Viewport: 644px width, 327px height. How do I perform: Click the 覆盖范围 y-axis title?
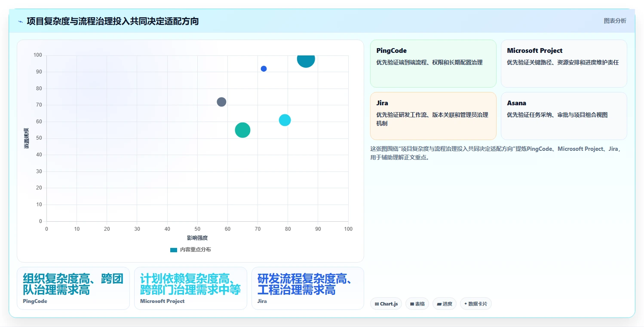[26, 138]
